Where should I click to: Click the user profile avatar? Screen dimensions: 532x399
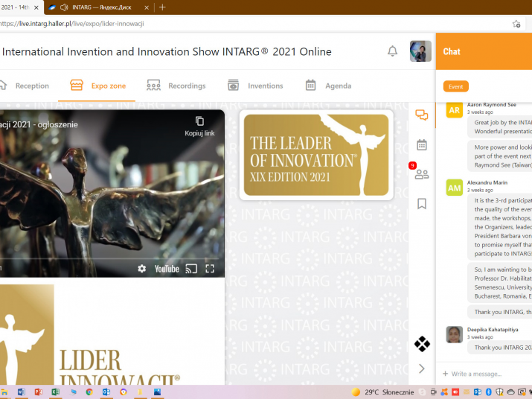pos(420,51)
